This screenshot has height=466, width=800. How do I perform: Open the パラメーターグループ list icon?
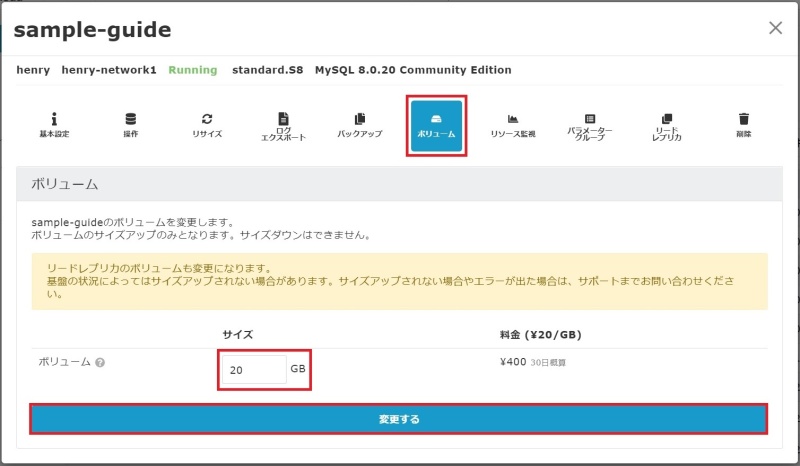[589, 125]
